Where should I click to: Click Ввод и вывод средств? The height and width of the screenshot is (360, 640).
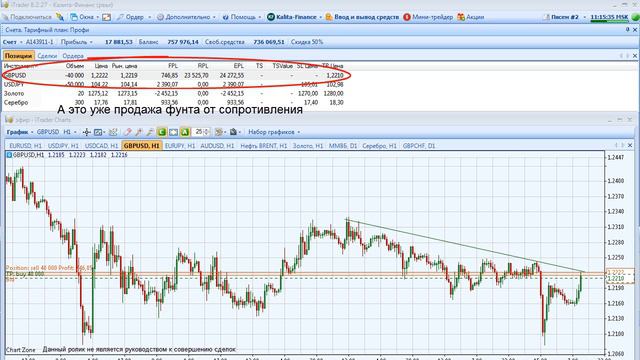pos(362,17)
